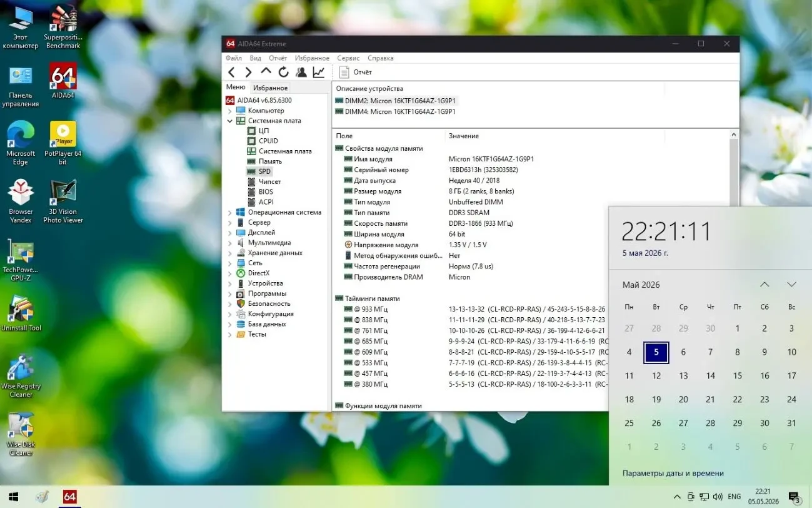Open the Сервис menu
812x508 pixels.
coord(348,58)
